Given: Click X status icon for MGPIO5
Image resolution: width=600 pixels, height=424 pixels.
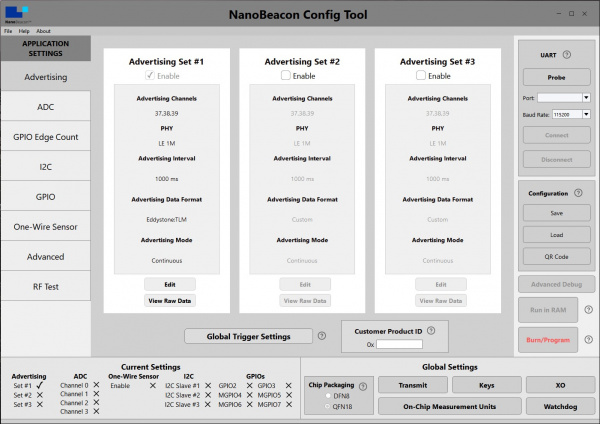Looking at the screenshot, I should pyautogui.click(x=289, y=395).
